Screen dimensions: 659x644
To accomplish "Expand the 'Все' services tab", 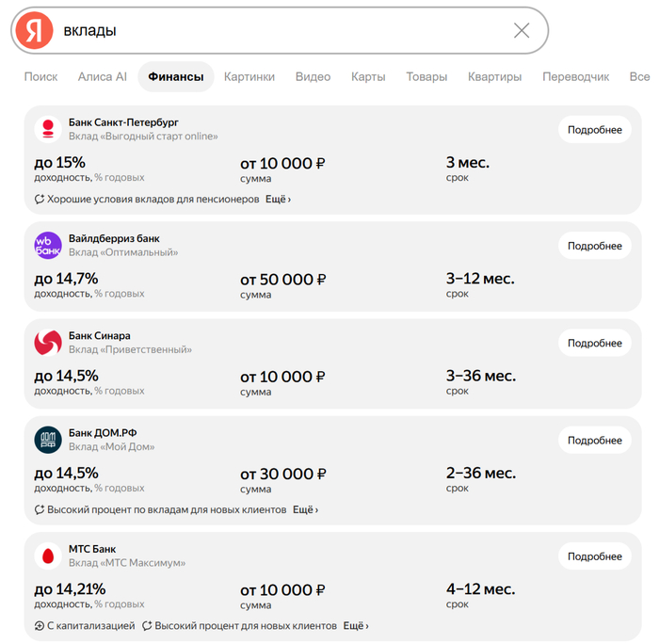I will coord(639,76).
